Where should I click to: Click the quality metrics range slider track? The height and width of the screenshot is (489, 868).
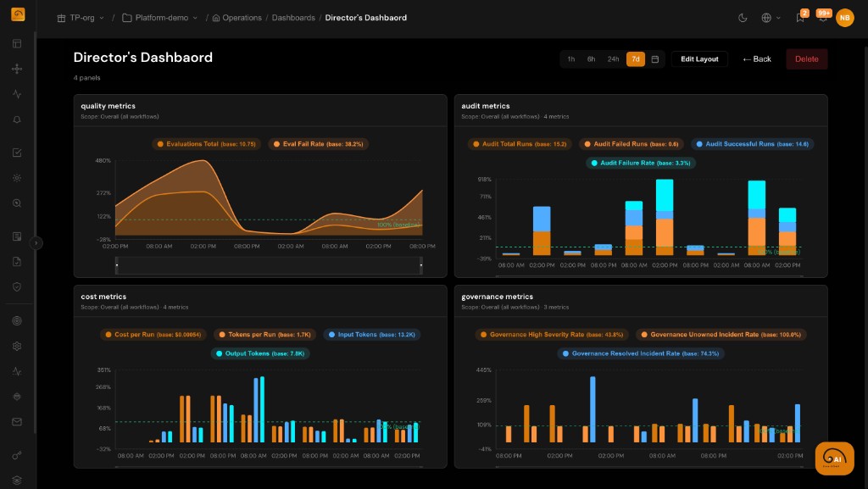pyautogui.click(x=269, y=265)
